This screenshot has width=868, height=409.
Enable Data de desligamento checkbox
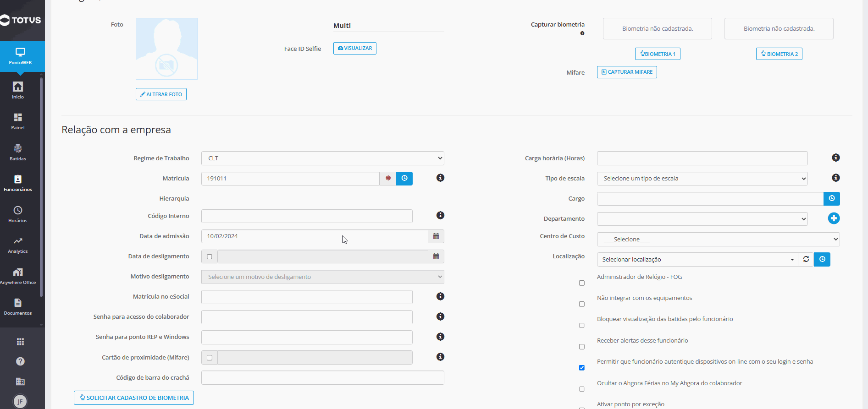[x=210, y=256]
